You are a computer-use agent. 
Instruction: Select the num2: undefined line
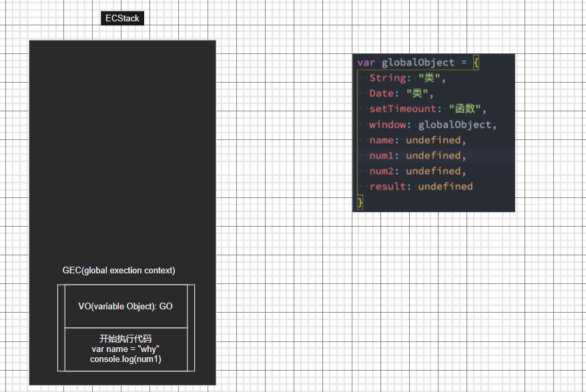[417, 171]
